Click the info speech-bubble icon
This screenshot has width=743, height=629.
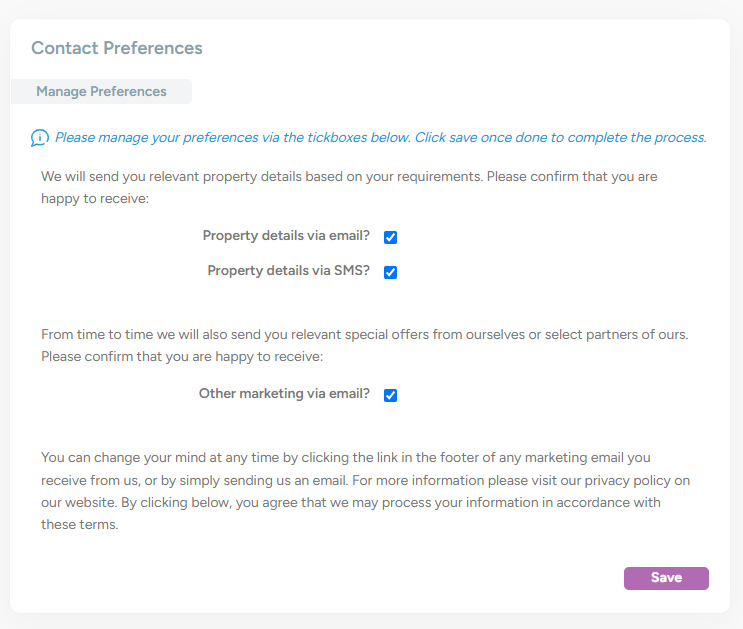[40, 138]
